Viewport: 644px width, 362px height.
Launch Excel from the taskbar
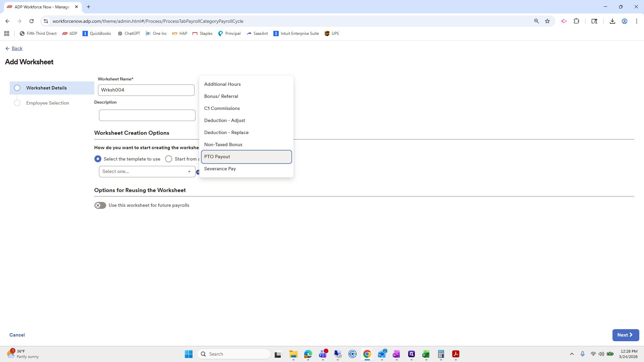[x=426, y=354]
